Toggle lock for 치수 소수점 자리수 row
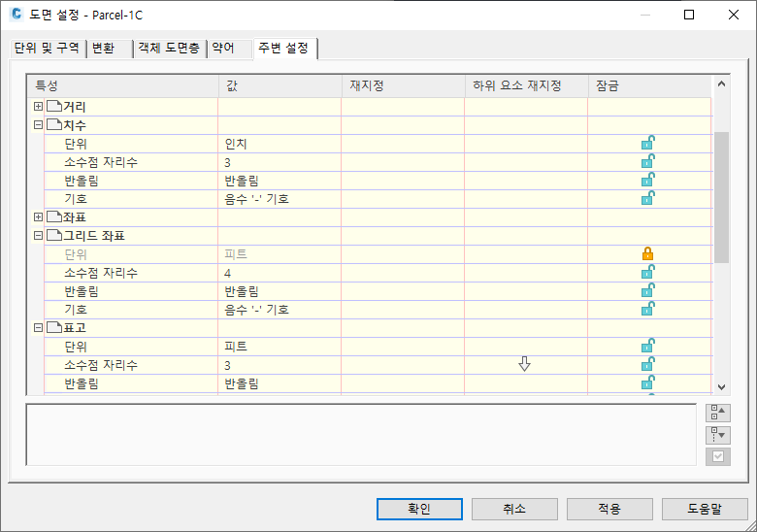Image resolution: width=757 pixels, height=532 pixels. (x=647, y=162)
